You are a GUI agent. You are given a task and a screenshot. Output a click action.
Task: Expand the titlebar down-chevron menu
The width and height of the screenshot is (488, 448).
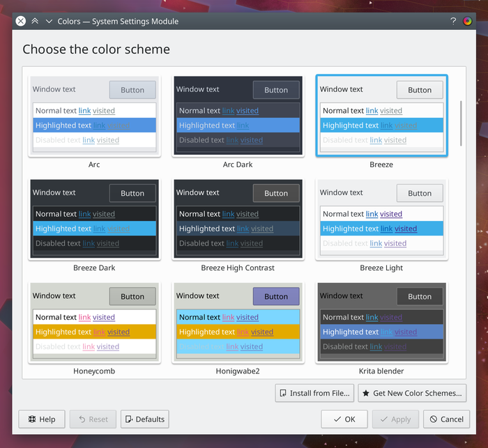click(49, 21)
